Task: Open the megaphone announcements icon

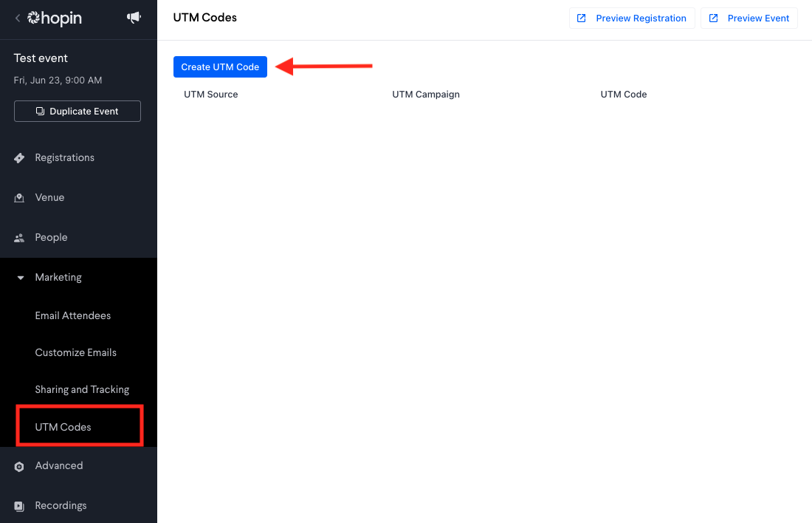Action: 134,18
